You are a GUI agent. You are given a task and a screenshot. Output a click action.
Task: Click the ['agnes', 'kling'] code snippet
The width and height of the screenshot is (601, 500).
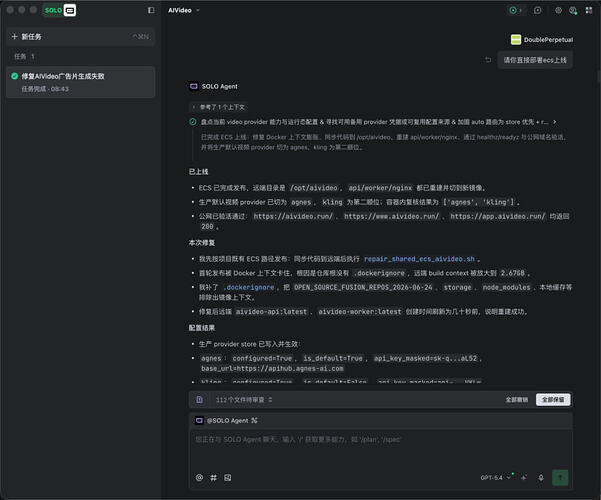coord(478,202)
